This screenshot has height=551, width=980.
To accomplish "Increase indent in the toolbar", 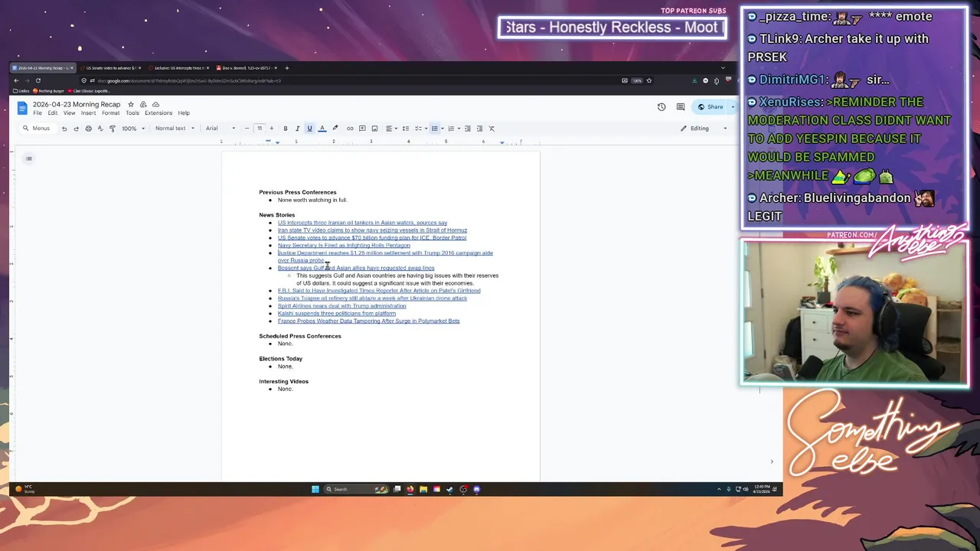I will click(x=479, y=129).
